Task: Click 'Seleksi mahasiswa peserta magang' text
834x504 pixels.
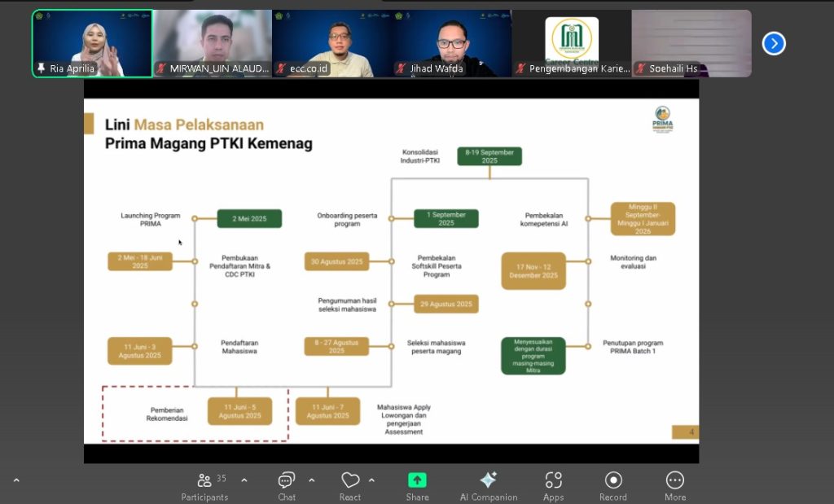Action: pyautogui.click(x=437, y=347)
